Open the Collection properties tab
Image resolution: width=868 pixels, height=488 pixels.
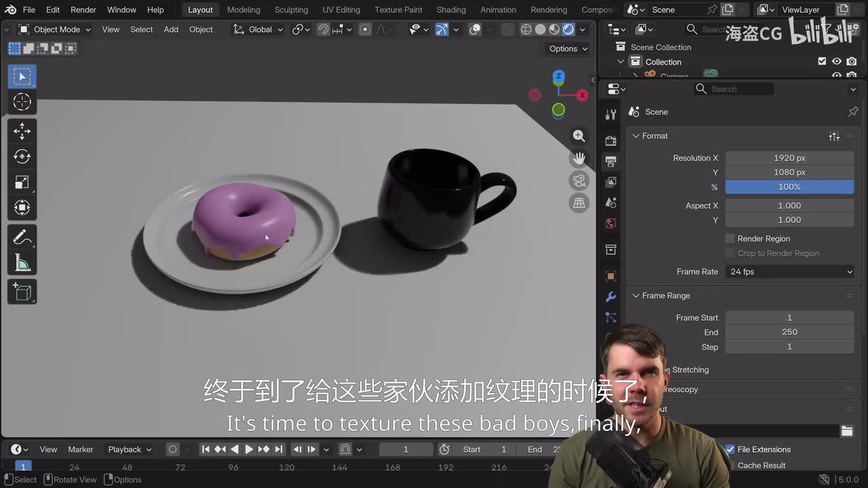coord(611,249)
